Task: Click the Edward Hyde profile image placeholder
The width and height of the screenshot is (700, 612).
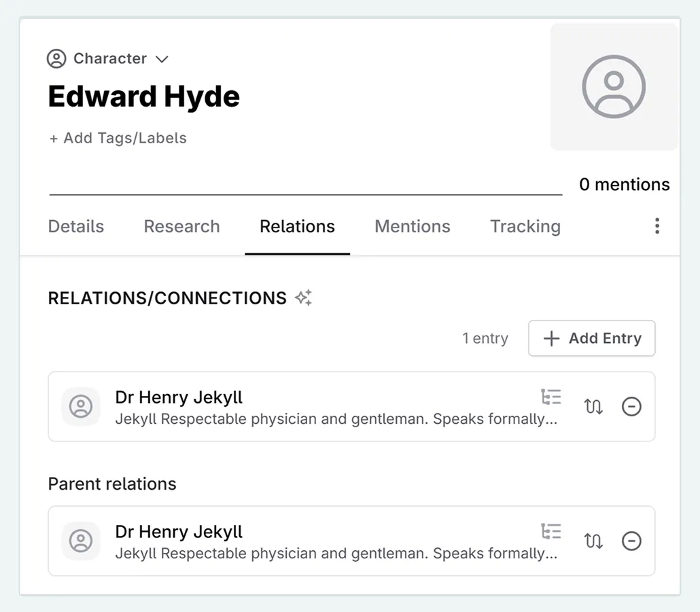Action: pyautogui.click(x=613, y=87)
